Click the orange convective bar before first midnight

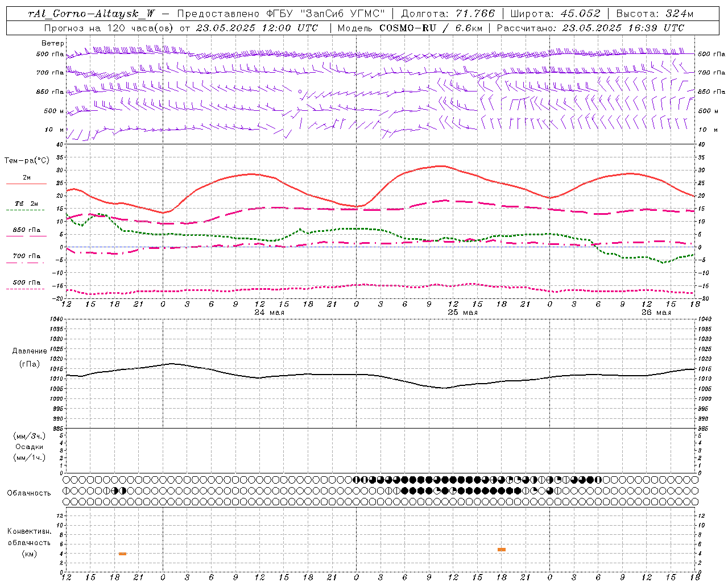pos(122,554)
